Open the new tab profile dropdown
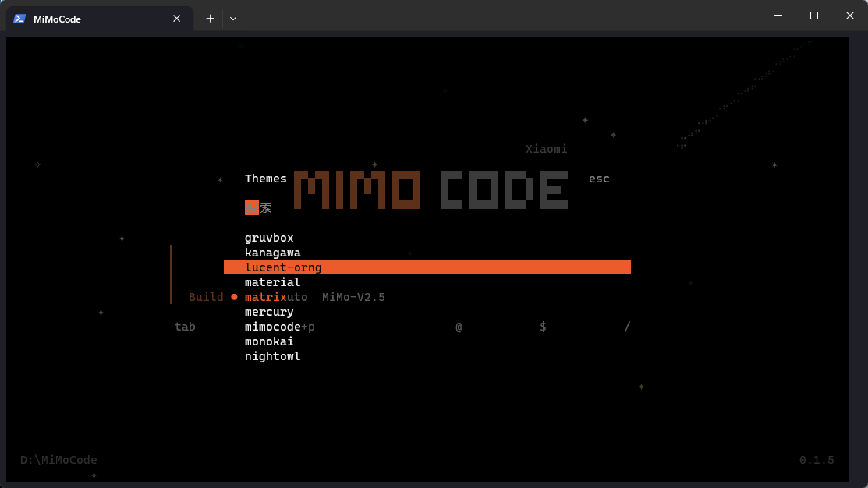The height and width of the screenshot is (488, 868). pyautogui.click(x=233, y=19)
